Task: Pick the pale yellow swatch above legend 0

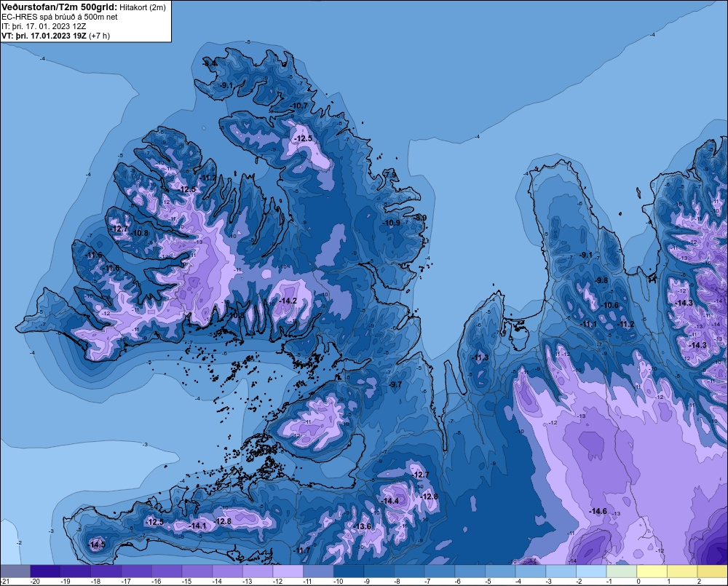Action: 652,571
